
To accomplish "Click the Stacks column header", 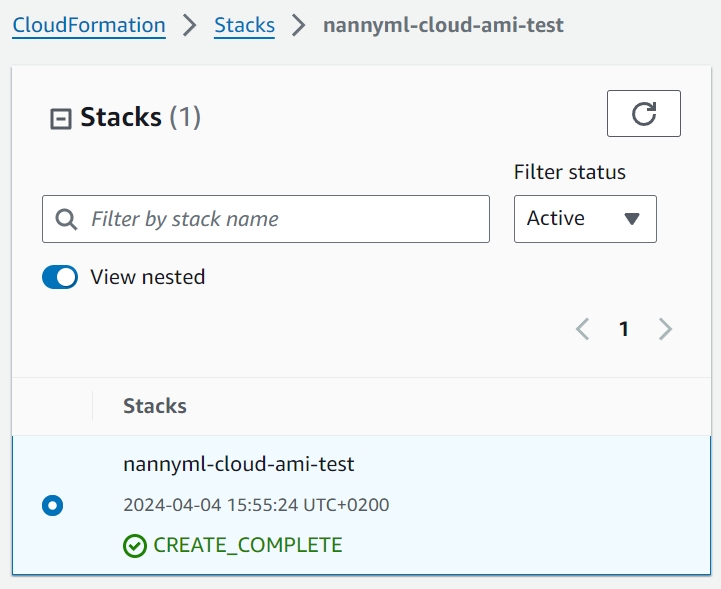I will [x=155, y=406].
